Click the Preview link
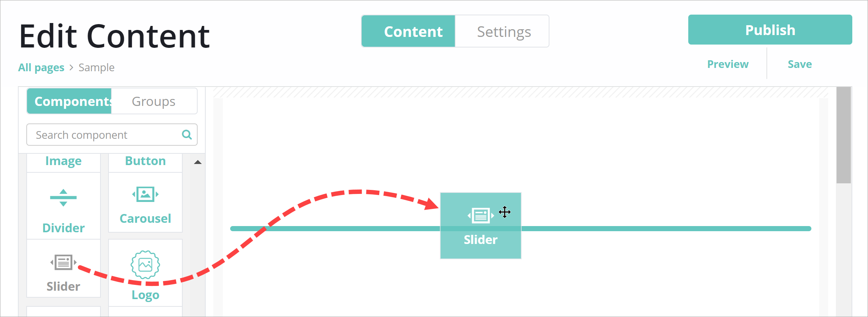Image resolution: width=868 pixels, height=317 pixels. (x=728, y=64)
